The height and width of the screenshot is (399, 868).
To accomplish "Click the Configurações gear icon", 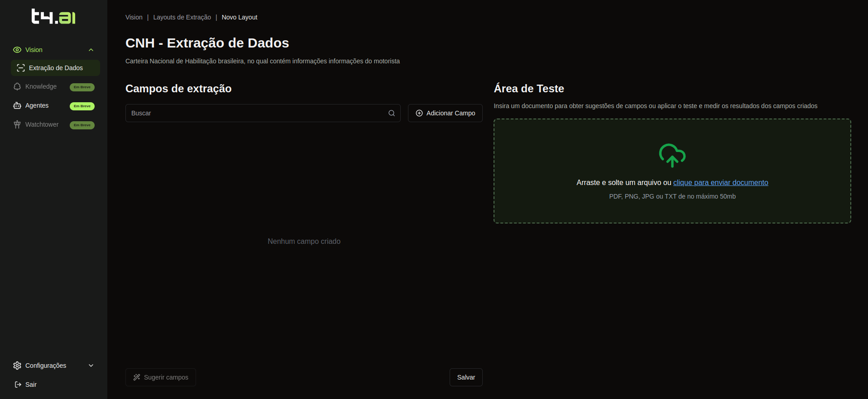I will point(17,366).
